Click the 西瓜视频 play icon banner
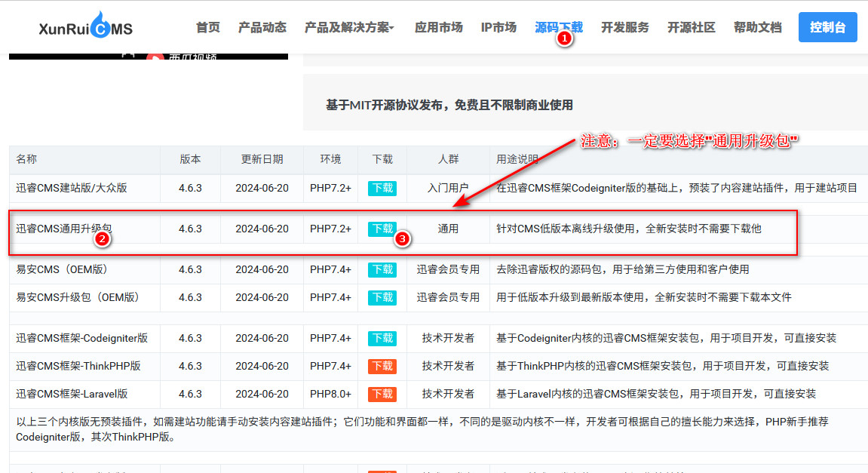This screenshot has width=868, height=473. point(151,57)
